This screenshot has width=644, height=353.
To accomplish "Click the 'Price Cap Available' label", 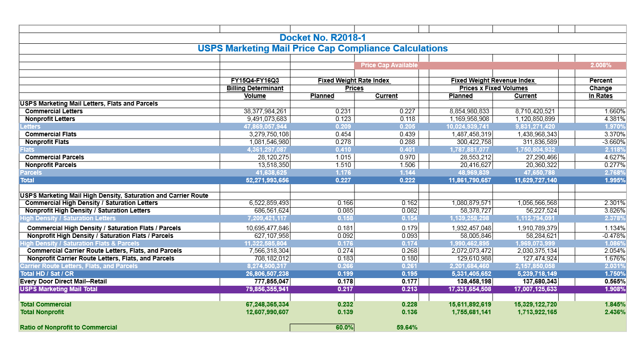I will 389,65.
